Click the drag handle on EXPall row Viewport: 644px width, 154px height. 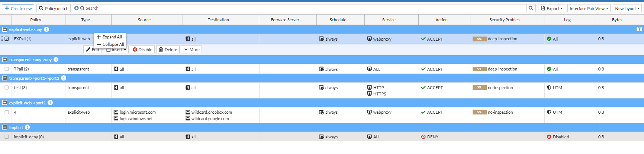pos(2,39)
